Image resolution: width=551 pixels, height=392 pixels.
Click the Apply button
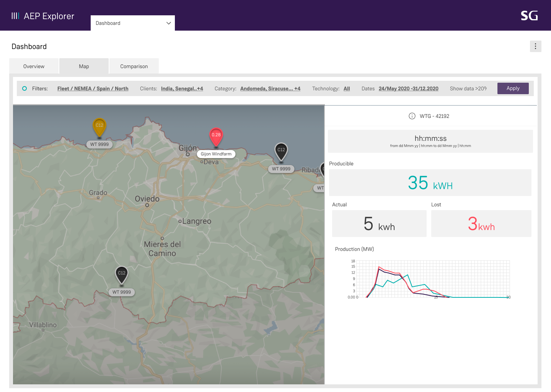click(513, 88)
